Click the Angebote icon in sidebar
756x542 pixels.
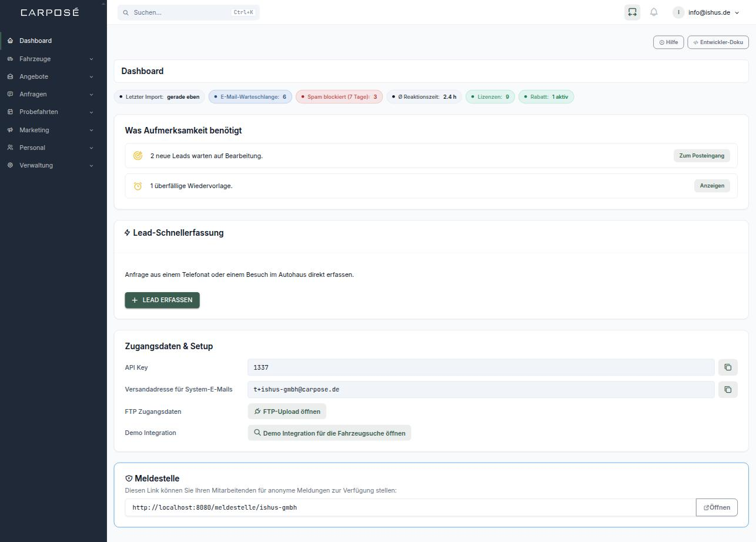(x=10, y=76)
